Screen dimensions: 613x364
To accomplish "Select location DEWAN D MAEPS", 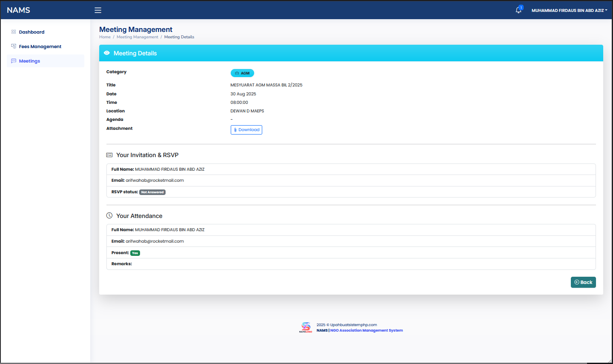I will (247, 111).
